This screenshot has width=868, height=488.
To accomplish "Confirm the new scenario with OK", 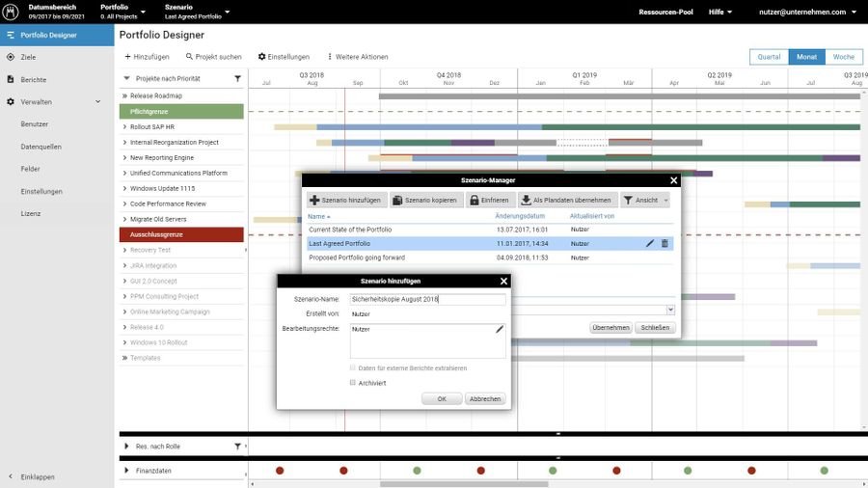I will pos(442,399).
